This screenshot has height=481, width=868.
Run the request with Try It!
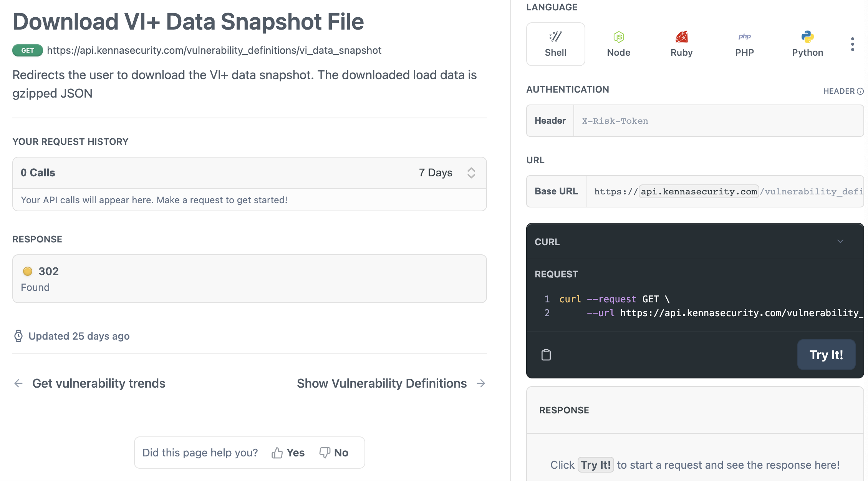[826, 355]
